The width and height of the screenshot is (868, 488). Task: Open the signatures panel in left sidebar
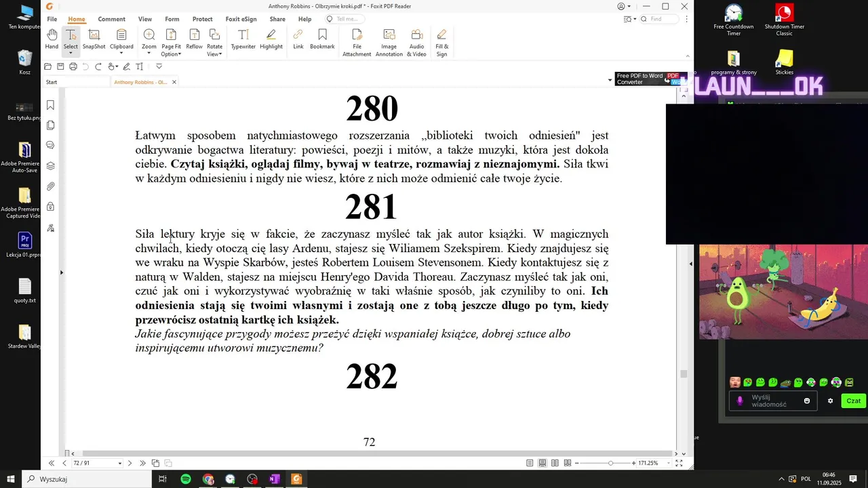pyautogui.click(x=50, y=228)
